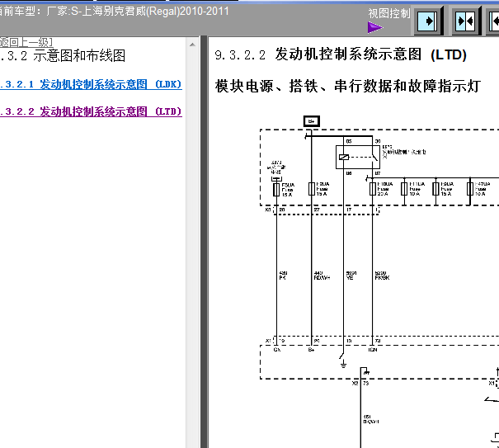Viewport: 499px width, 448px height.
Task: Go back via 返回上一级 link
Action: click(x=26, y=42)
